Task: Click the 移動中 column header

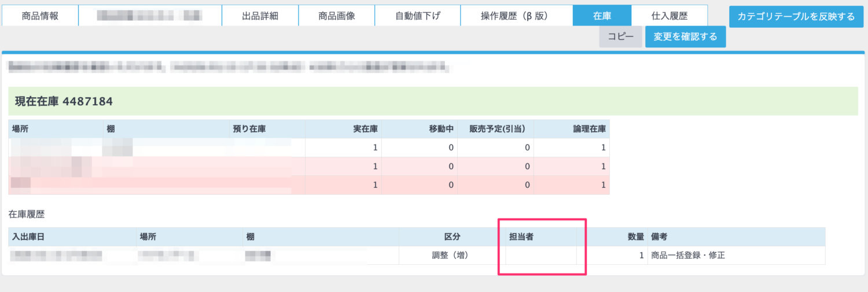Action: coord(437,129)
